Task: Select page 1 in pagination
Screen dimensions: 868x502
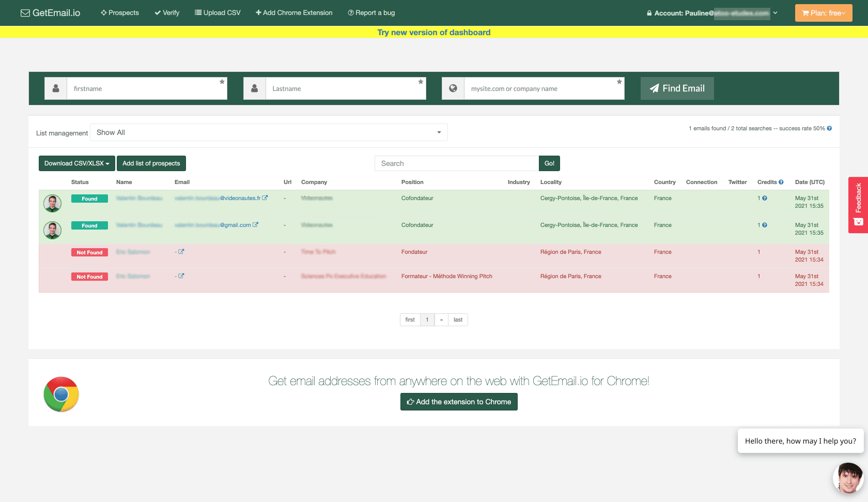Action: (x=427, y=320)
